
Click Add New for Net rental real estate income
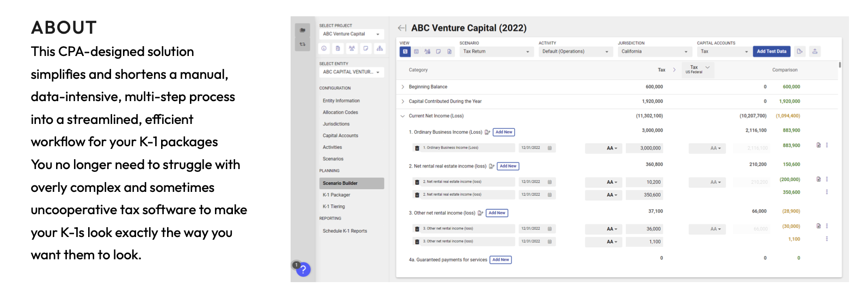(508, 166)
